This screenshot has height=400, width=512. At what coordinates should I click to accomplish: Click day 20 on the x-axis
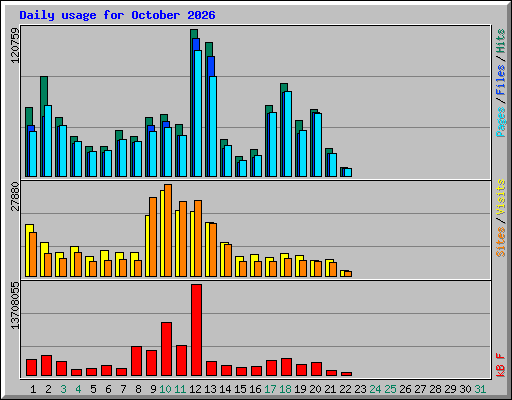pos(315,389)
